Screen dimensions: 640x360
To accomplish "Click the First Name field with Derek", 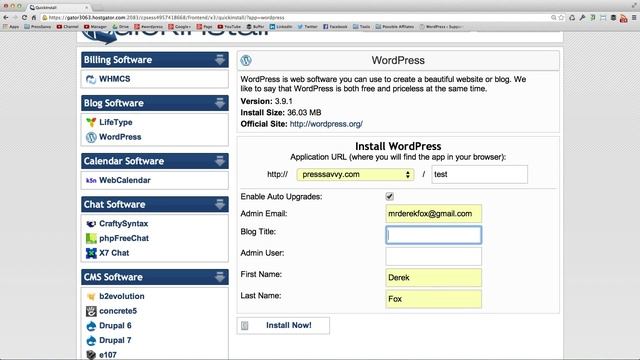I will 433,278.
